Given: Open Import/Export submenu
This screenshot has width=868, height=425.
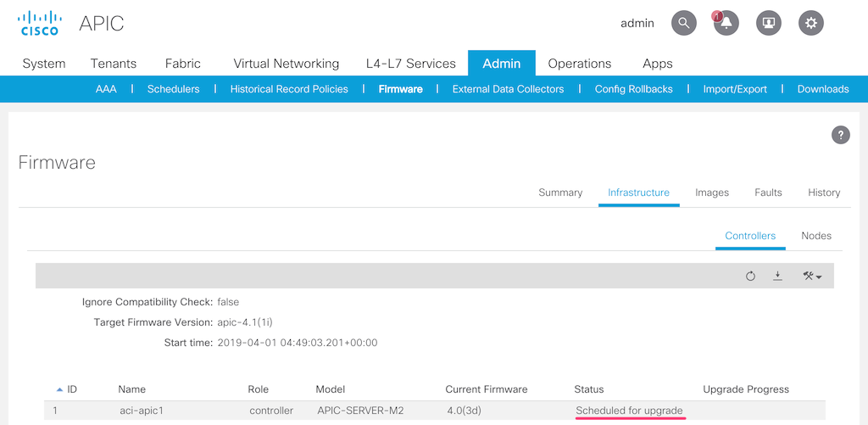Looking at the screenshot, I should coord(735,89).
